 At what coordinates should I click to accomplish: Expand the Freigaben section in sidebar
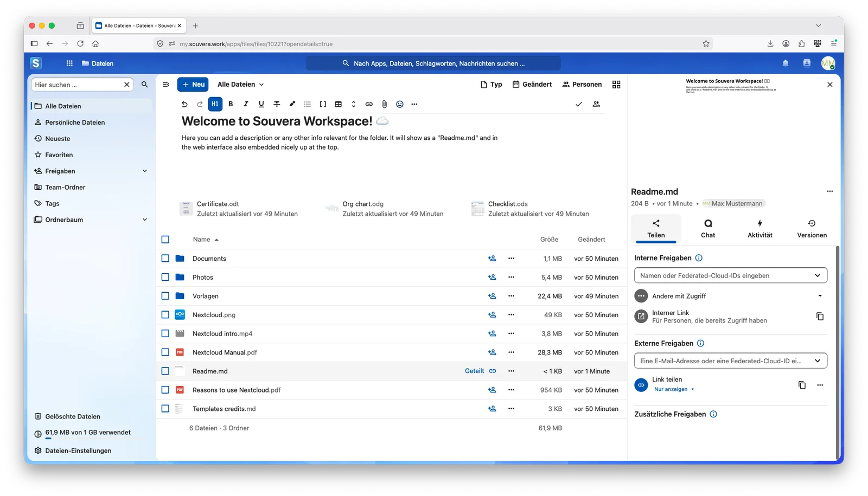click(145, 171)
